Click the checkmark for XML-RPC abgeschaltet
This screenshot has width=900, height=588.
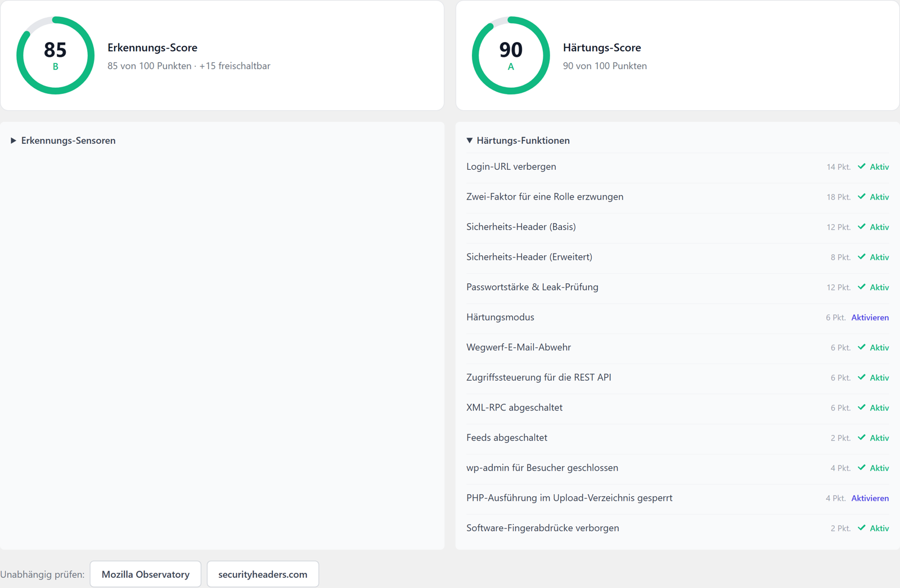coord(862,408)
